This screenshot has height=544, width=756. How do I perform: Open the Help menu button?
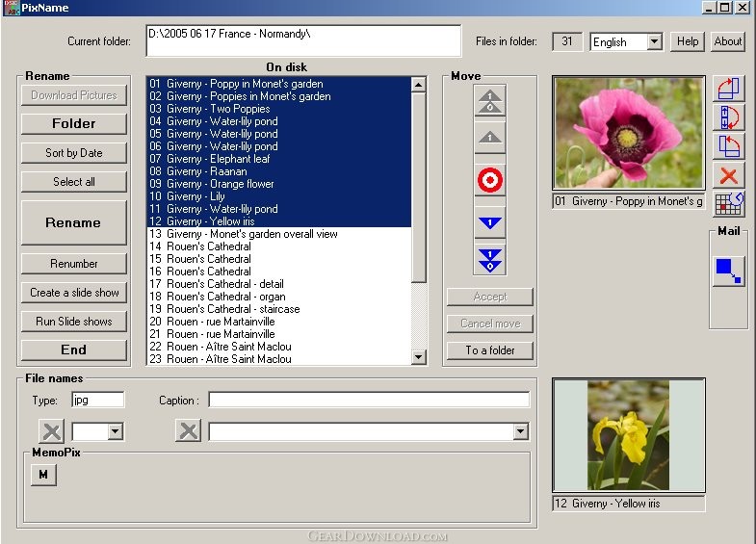pyautogui.click(x=688, y=41)
